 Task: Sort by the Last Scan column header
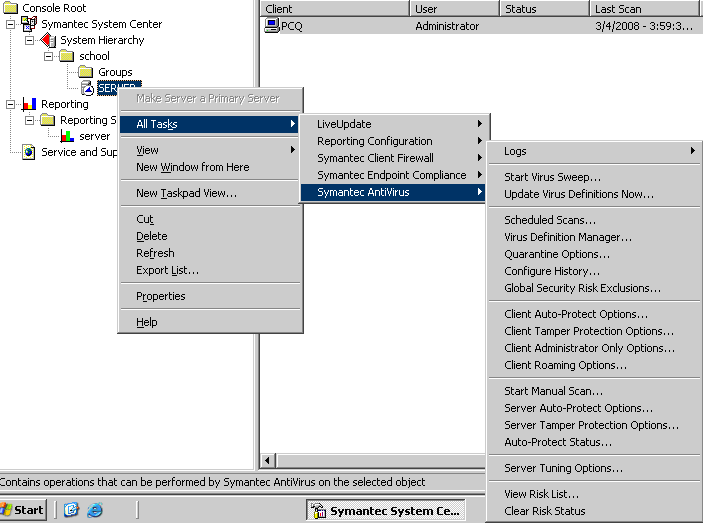click(644, 9)
